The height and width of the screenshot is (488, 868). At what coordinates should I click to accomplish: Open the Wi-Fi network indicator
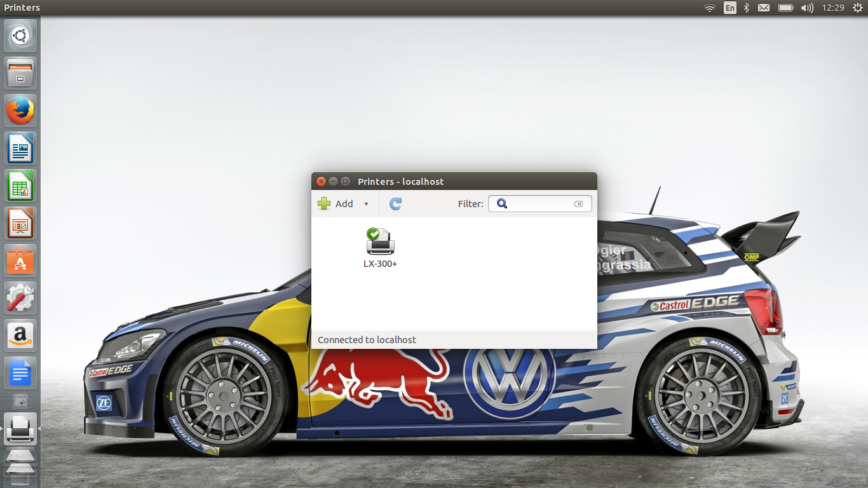coord(710,8)
